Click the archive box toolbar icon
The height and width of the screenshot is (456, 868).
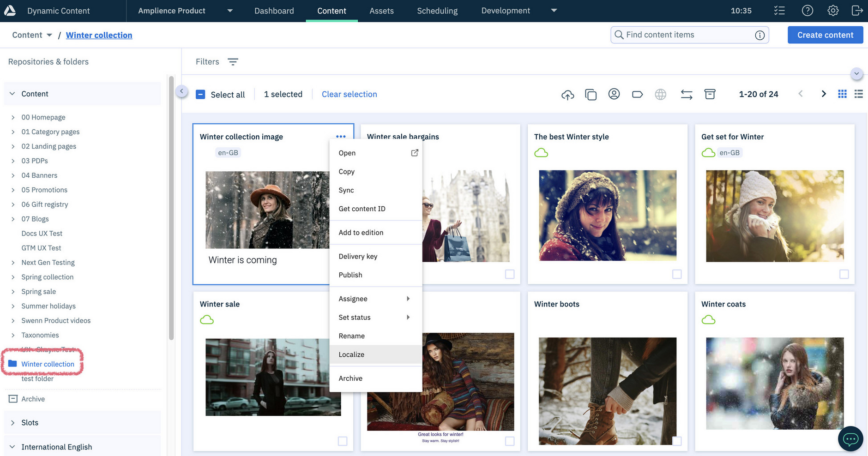(x=710, y=94)
